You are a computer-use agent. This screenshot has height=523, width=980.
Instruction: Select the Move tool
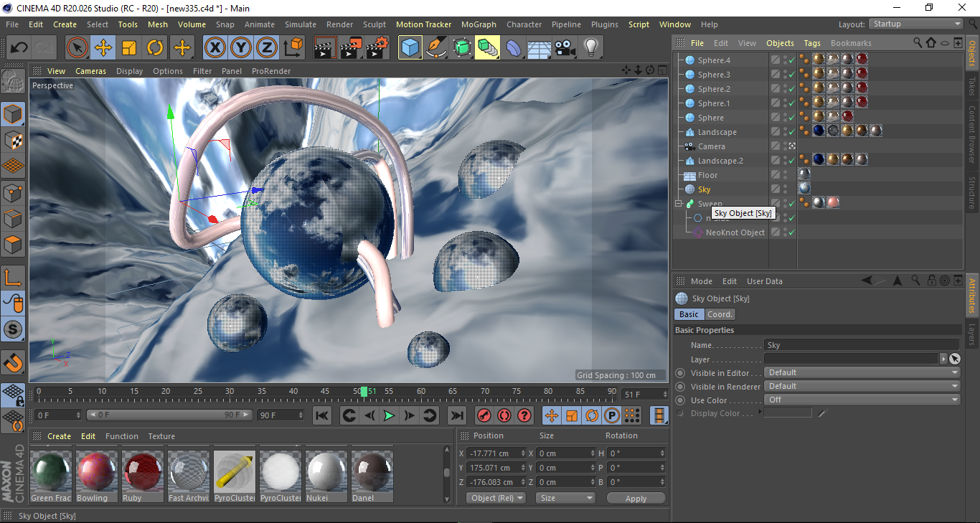point(103,48)
